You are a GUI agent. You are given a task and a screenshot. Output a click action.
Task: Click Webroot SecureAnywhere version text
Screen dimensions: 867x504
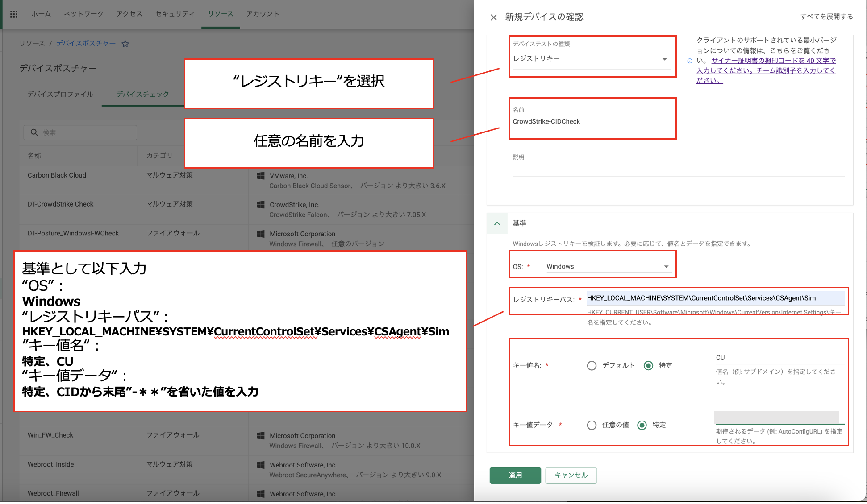(355, 475)
